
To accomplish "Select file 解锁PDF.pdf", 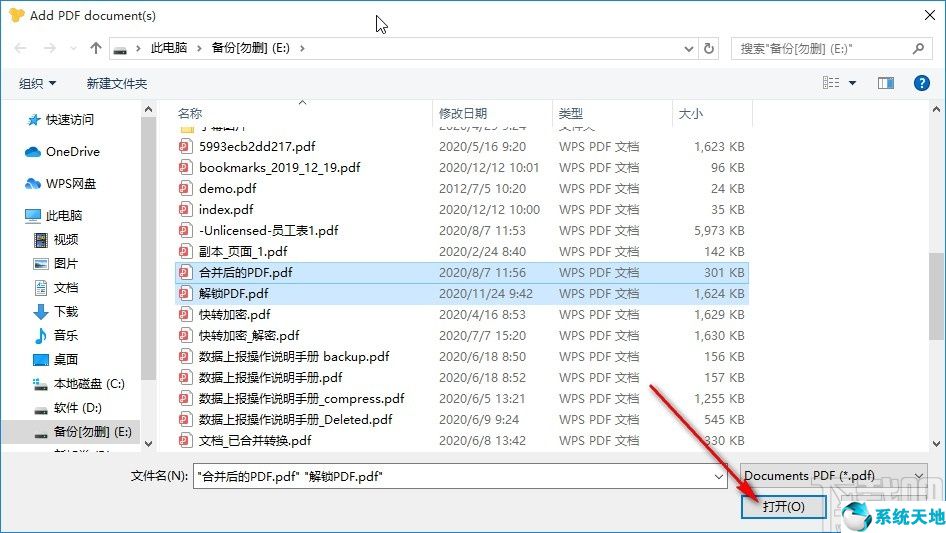I will [462, 294].
